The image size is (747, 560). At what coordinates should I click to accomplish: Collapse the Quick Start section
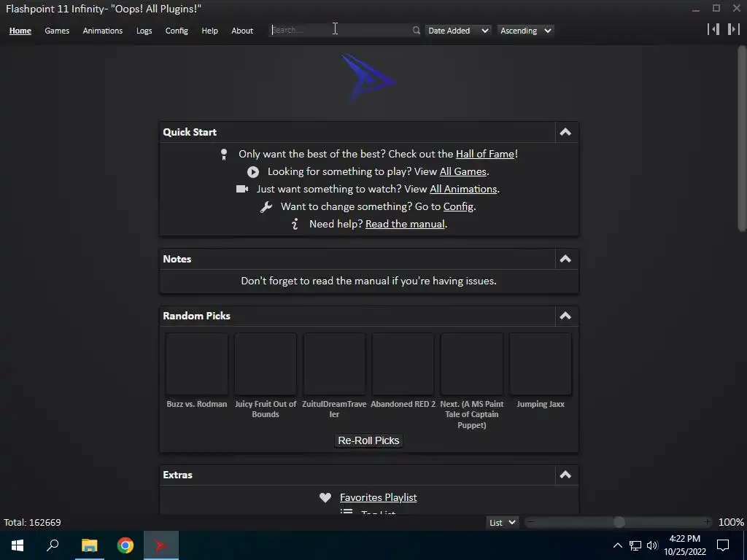(565, 132)
